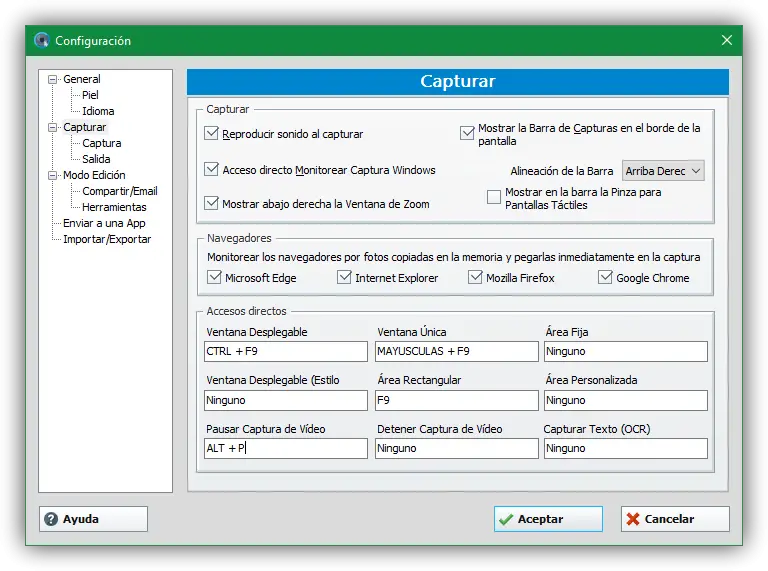Close the Configuración dialog
This screenshot has height=571, width=768.
click(x=727, y=40)
